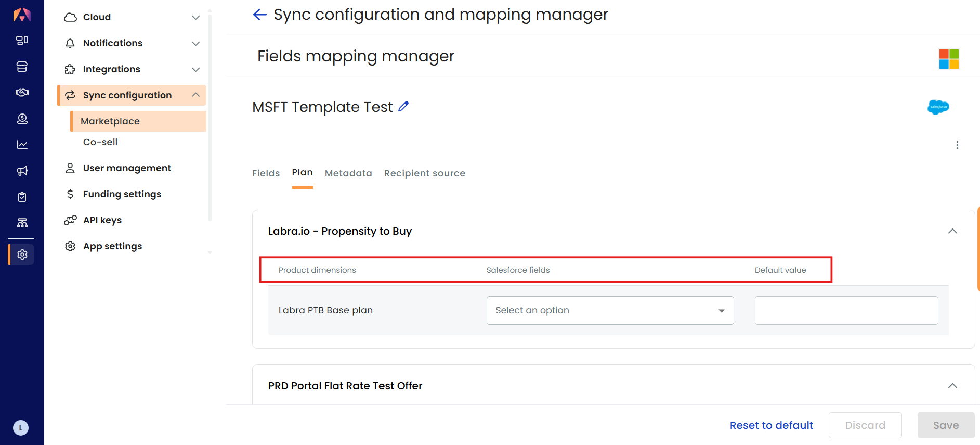
Task: Click the bell icon beside Notifications
Action: [70, 43]
